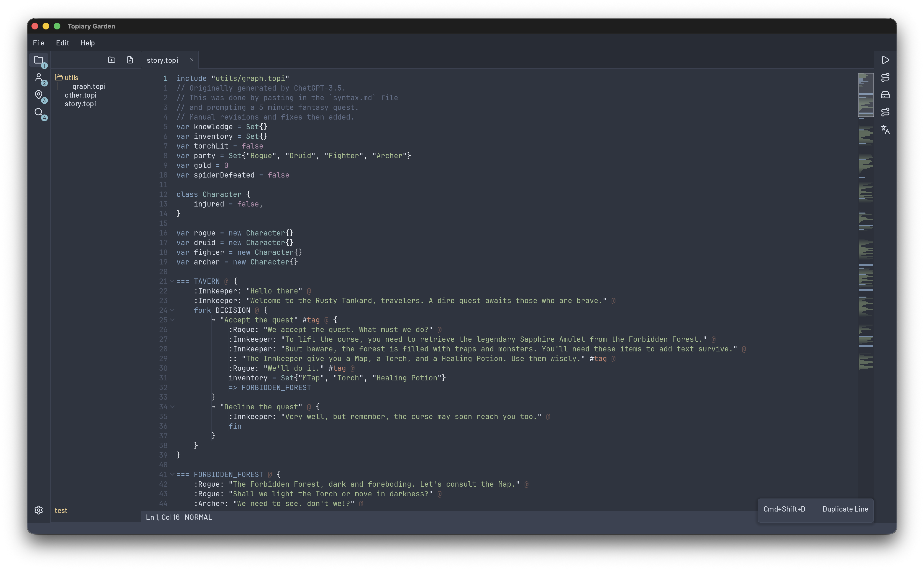The height and width of the screenshot is (570, 924).
Task: Click the minimap viewport slider
Action: (866, 95)
